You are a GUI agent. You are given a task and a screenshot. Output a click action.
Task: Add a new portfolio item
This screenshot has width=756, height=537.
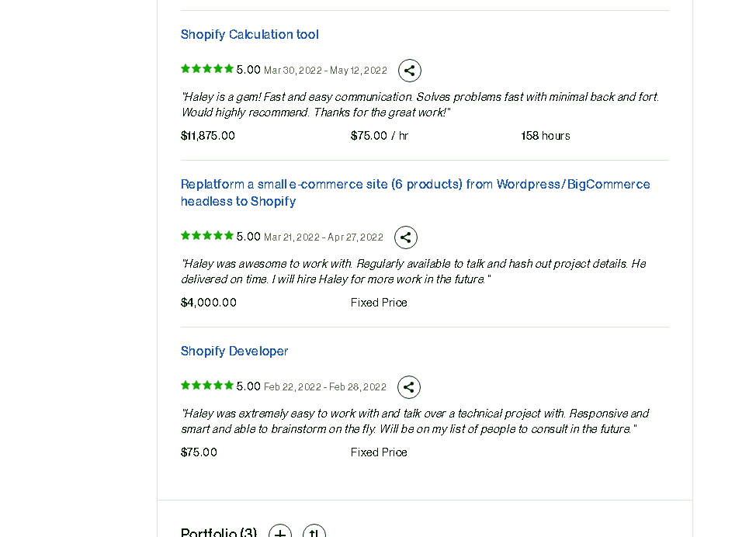tap(280, 531)
